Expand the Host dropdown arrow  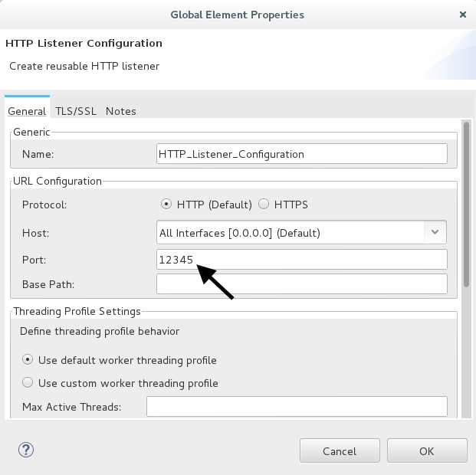coord(435,232)
